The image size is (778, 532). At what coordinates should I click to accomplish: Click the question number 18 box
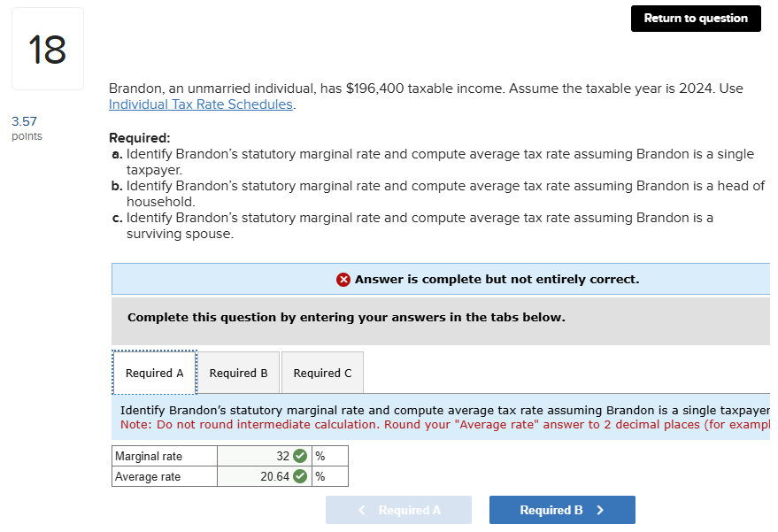48,49
